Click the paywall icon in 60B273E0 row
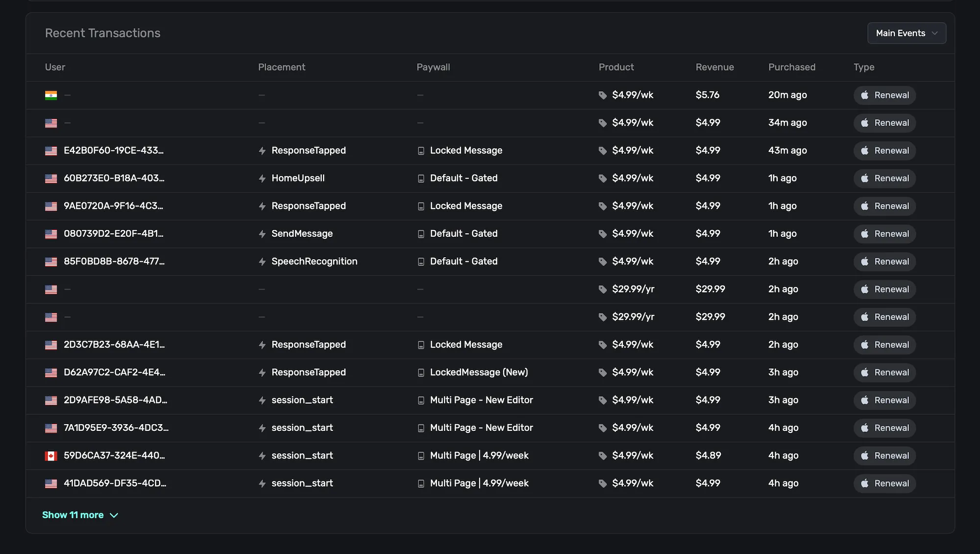Image resolution: width=980 pixels, height=554 pixels. (x=421, y=178)
